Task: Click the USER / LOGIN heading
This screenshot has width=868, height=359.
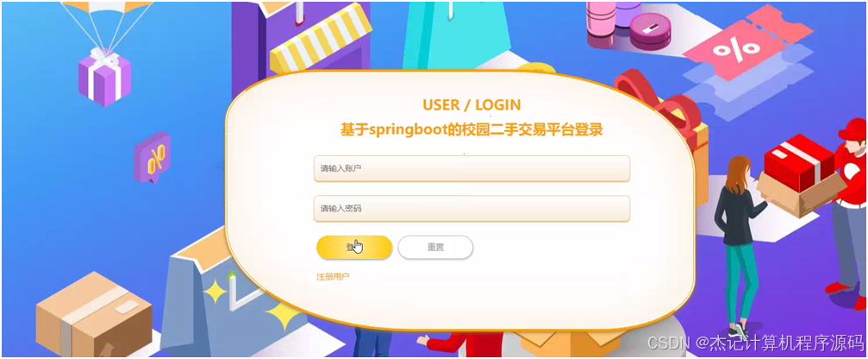Action: 471,104
